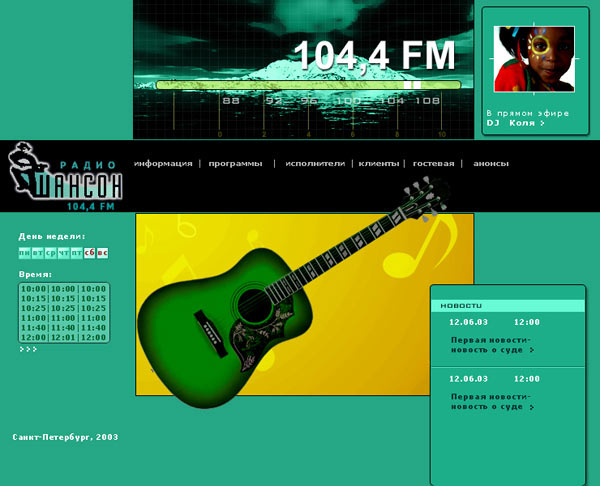Open the second news item arrow link
Screen dimensions: 600x486
tap(531, 408)
